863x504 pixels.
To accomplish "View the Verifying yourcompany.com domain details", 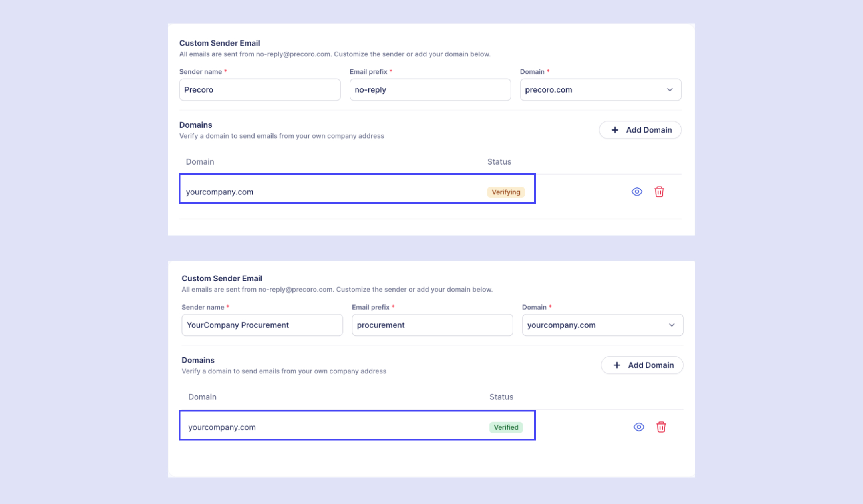I will coord(637,192).
